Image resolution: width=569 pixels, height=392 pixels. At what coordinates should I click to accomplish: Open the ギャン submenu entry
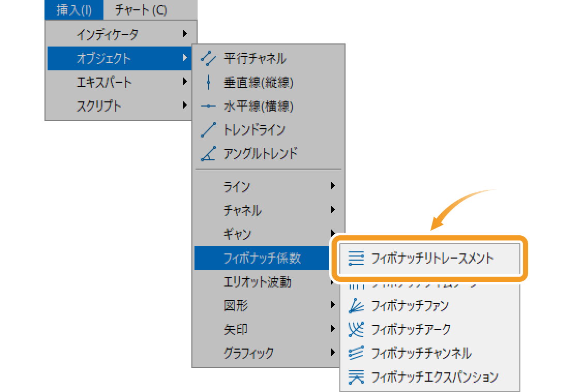click(264, 234)
